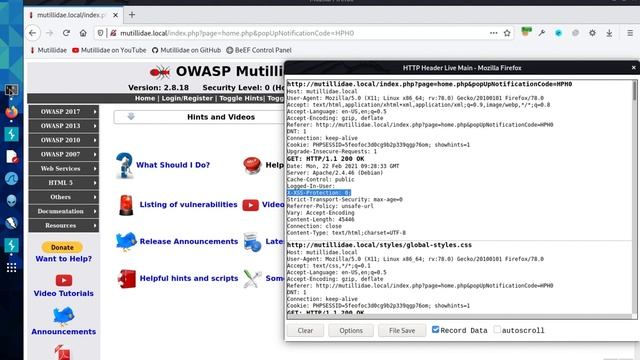The image size is (640, 360).
Task: Click the tracking protection shield icon
Action: (x=100, y=33)
